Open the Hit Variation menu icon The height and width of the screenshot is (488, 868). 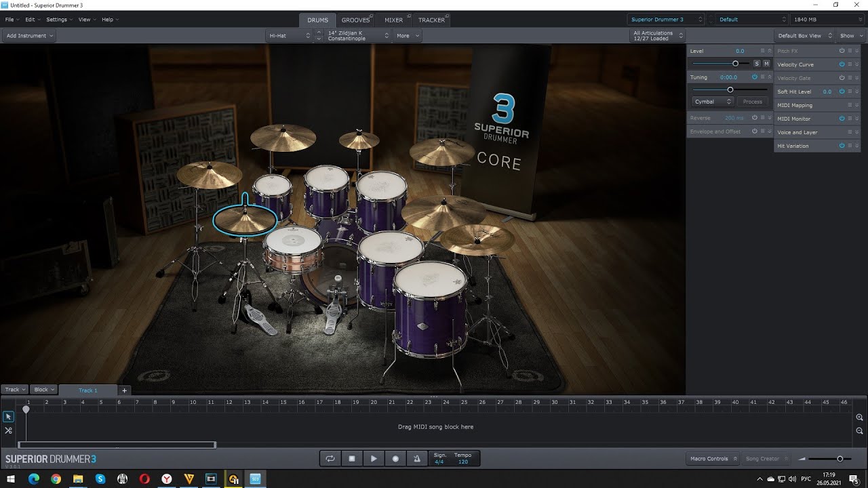click(850, 146)
